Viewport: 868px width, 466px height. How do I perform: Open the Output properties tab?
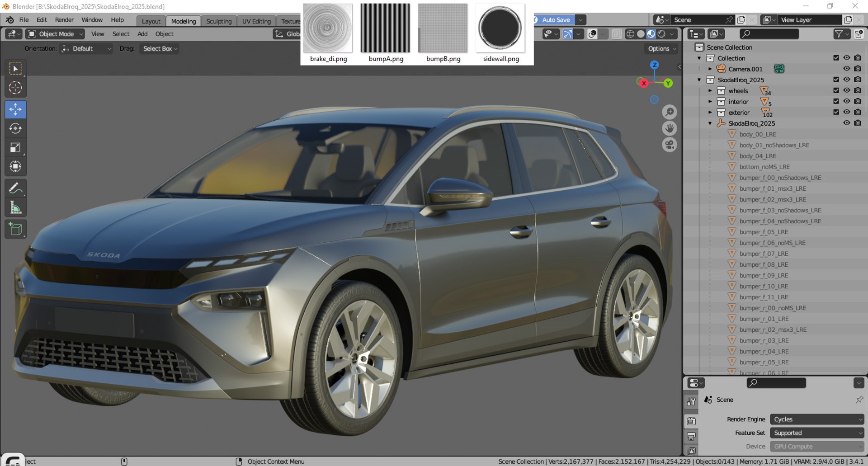click(691, 437)
